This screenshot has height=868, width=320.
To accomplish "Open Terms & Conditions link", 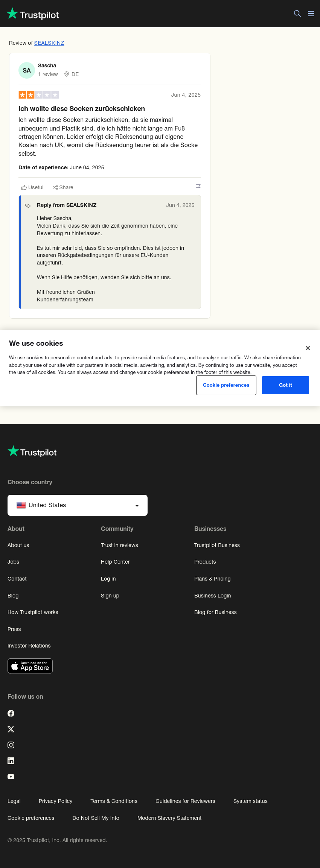I will pyautogui.click(x=114, y=801).
